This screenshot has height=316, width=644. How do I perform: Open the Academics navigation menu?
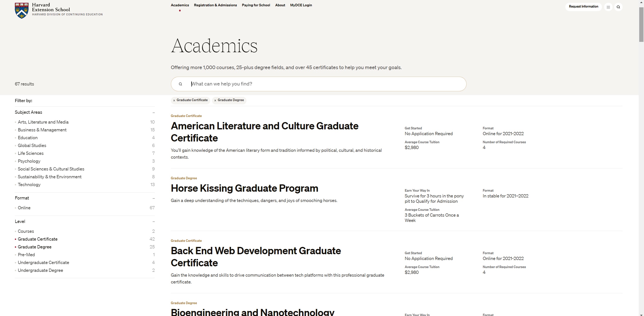point(180,5)
